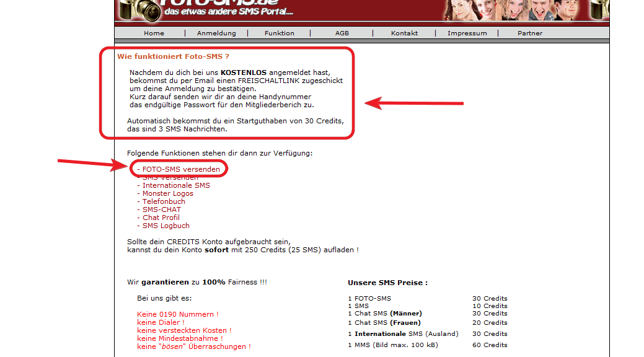Open the AGB page

point(342,33)
